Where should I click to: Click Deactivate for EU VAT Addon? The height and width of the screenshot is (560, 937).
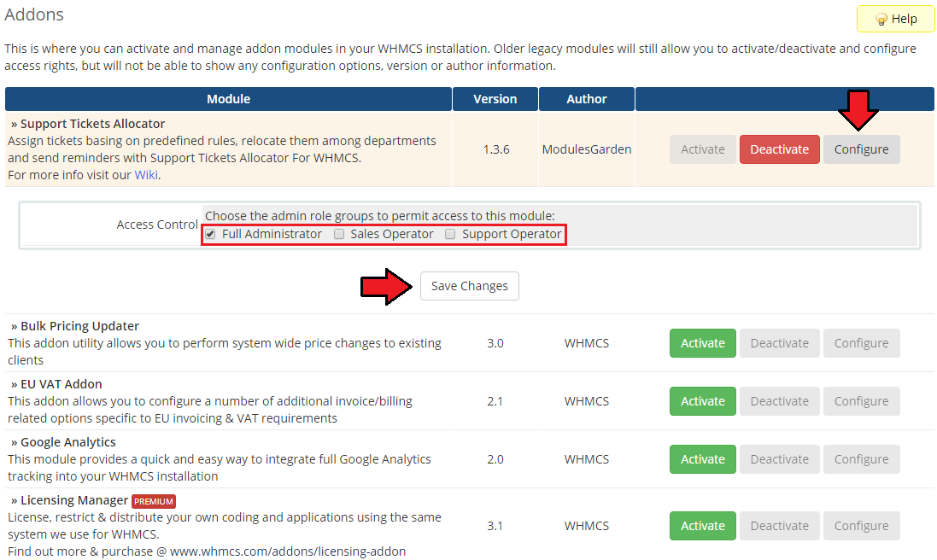[x=779, y=401]
